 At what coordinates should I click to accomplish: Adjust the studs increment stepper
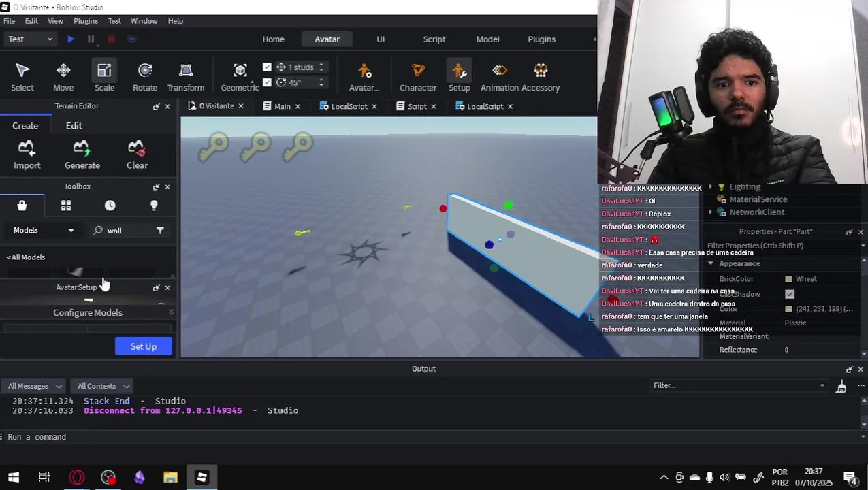(x=321, y=67)
